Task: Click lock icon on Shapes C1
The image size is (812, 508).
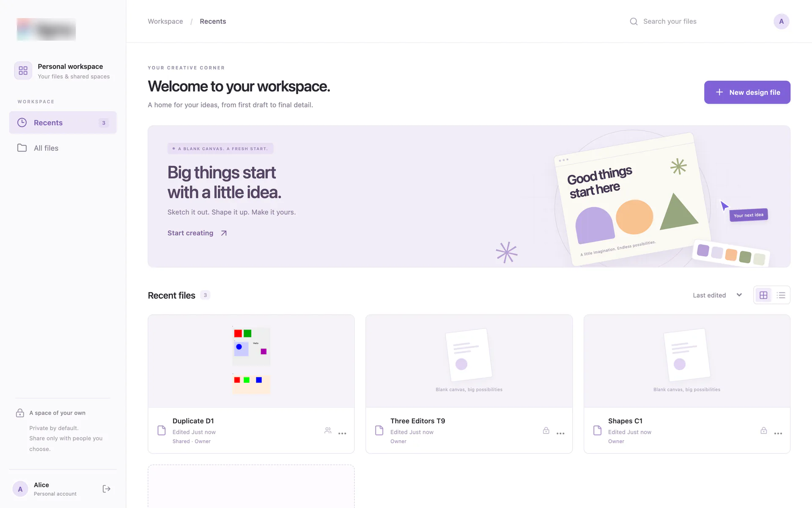Action: (x=764, y=431)
